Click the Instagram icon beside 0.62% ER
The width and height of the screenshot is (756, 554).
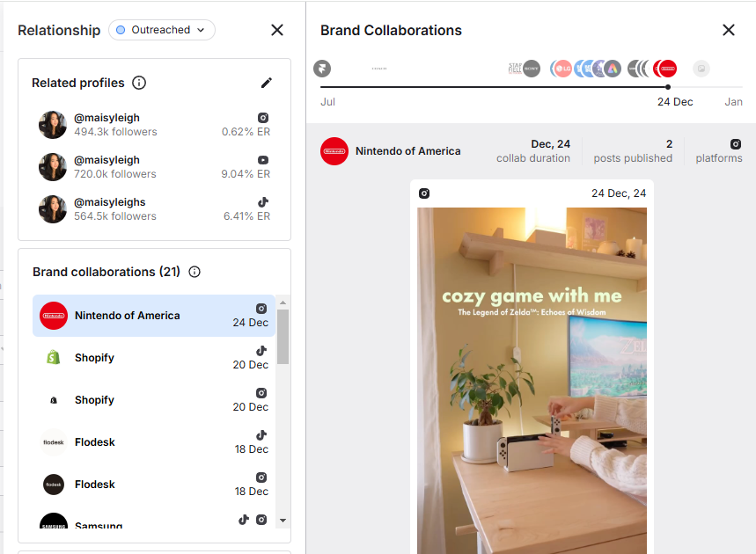263,118
